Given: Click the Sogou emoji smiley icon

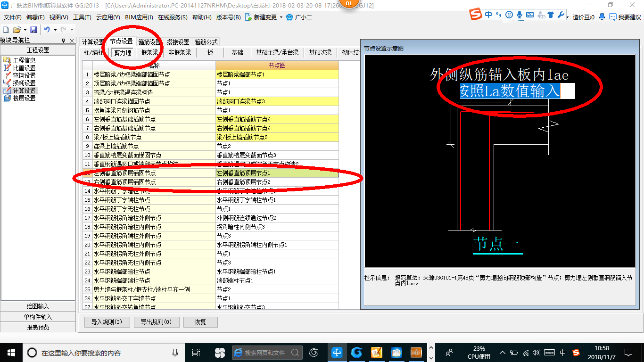Looking at the screenshot, I should 509,15.
